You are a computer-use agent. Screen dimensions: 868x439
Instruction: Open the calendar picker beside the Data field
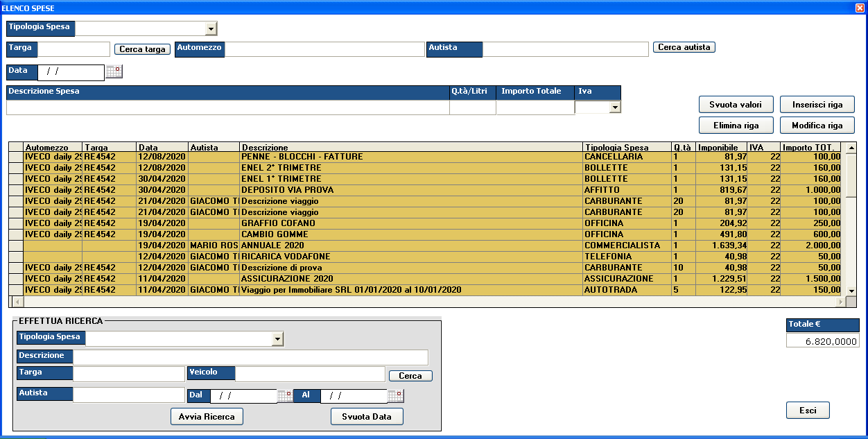click(x=114, y=71)
